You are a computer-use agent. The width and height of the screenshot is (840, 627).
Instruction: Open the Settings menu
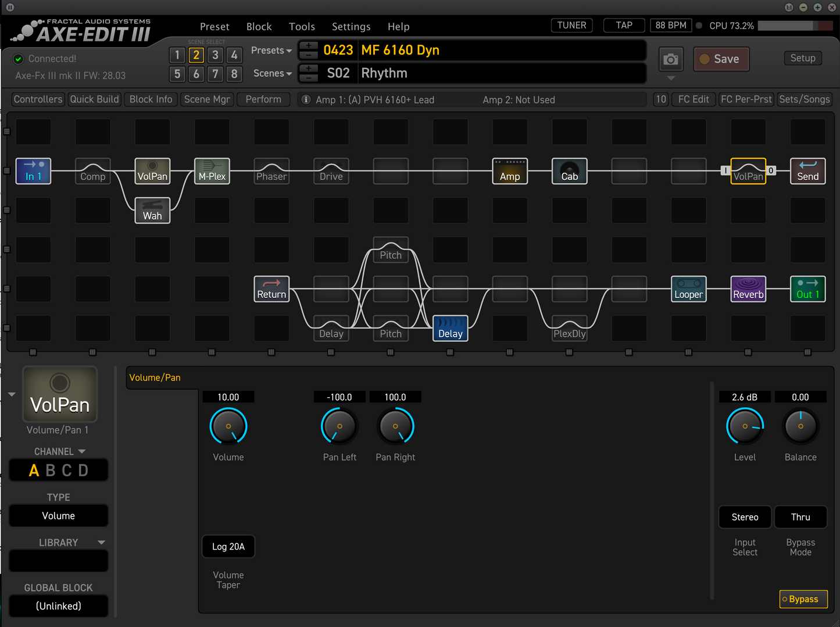(351, 26)
